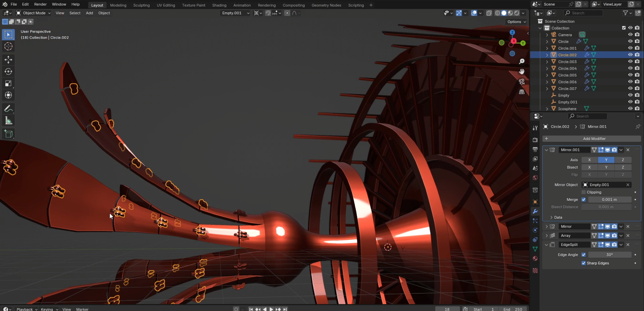
Task: Adjust the Merge distance 0.001 m field
Action: 610,199
